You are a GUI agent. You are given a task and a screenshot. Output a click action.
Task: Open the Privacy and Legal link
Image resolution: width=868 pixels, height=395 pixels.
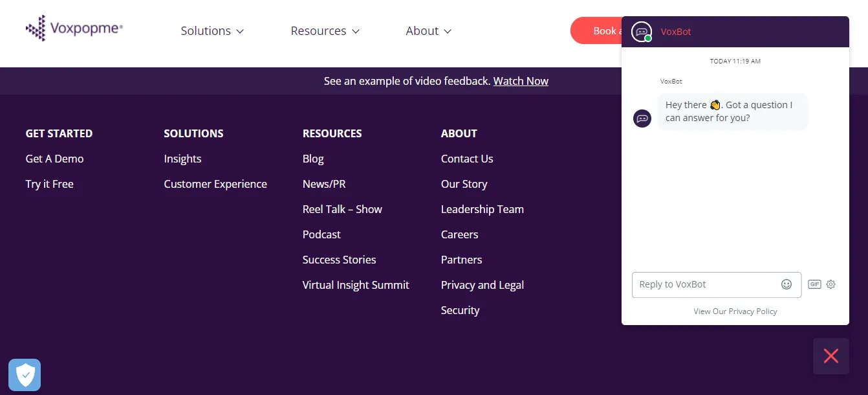tap(483, 285)
